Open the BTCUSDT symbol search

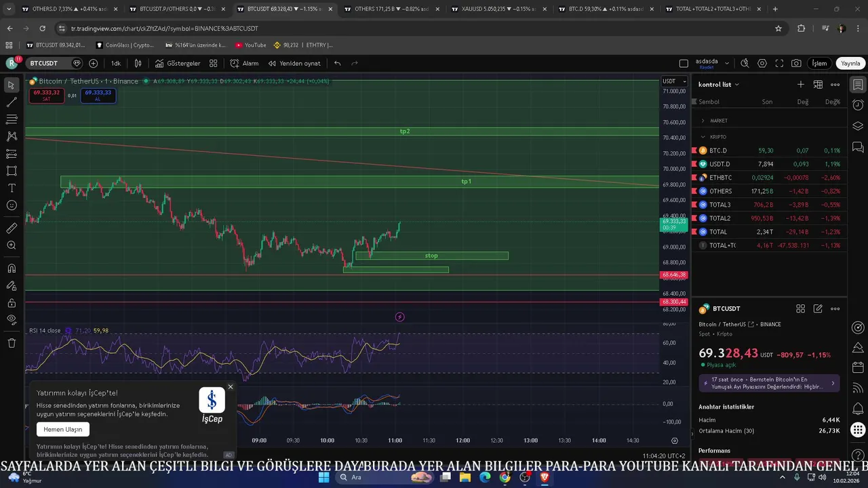(43, 63)
